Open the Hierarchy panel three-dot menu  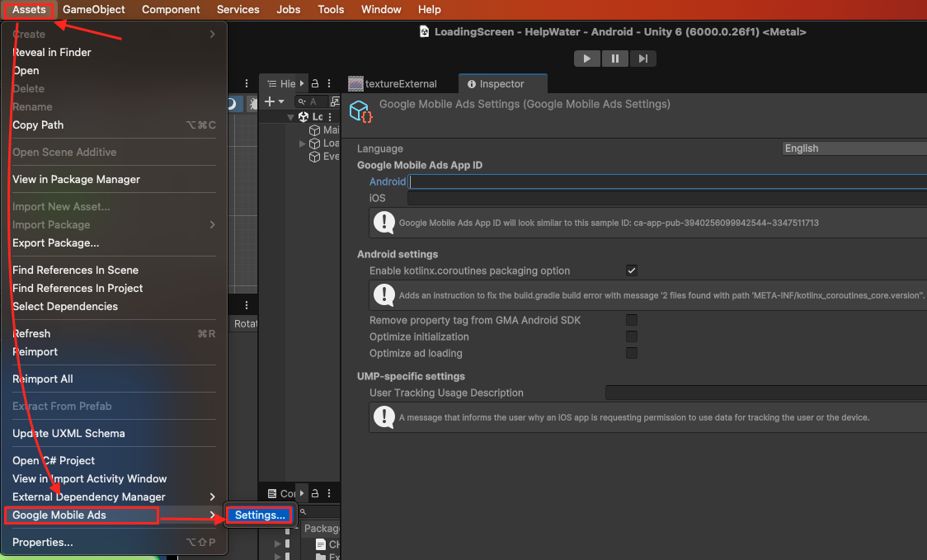click(329, 83)
